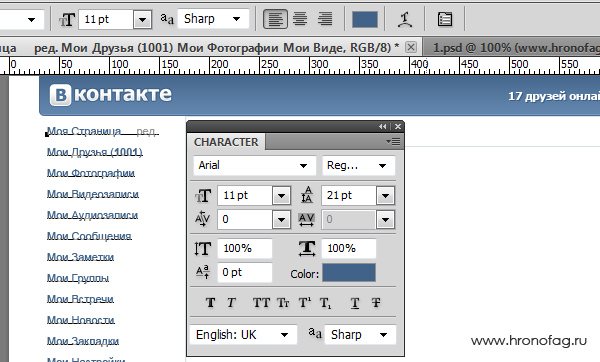
Task: Click the vertical scale 100% field
Action: tap(245, 248)
